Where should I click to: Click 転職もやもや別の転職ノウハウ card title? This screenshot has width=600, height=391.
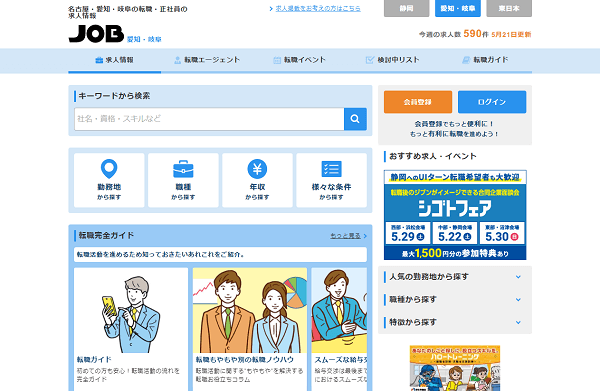click(245, 360)
